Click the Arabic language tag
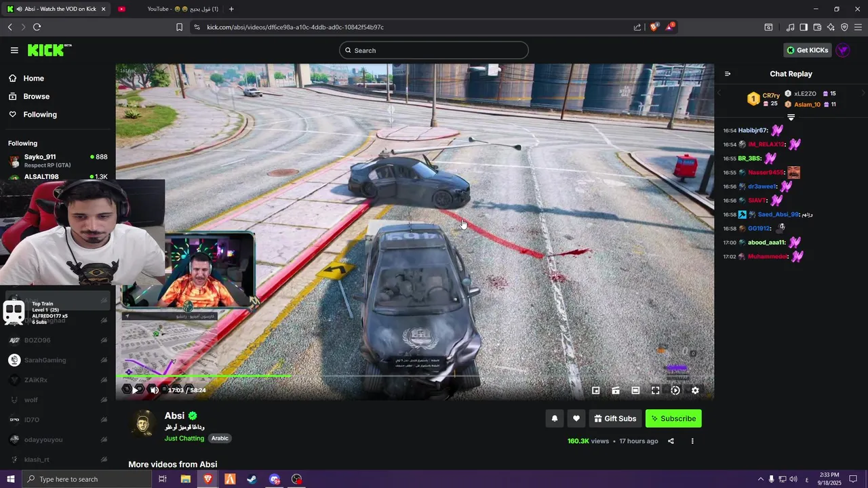 pos(220,439)
